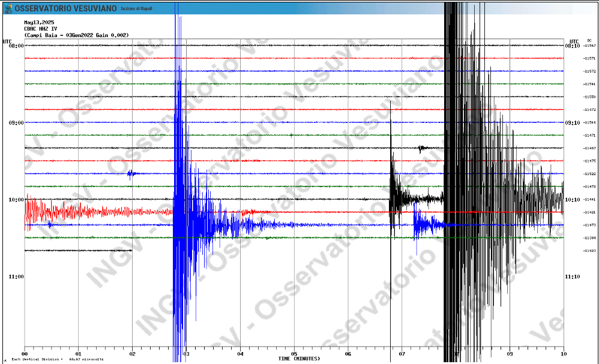Click minute tick label 06
The image size is (599, 364).
point(348,354)
